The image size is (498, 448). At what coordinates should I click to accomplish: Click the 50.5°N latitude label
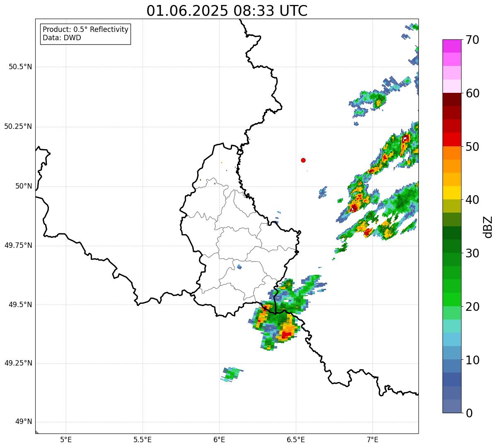20,67
